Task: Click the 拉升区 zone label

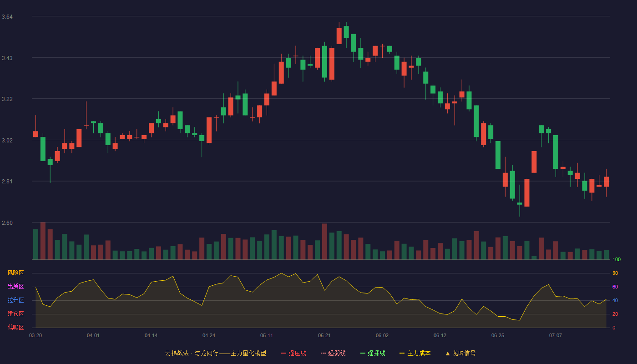Action: (15, 300)
